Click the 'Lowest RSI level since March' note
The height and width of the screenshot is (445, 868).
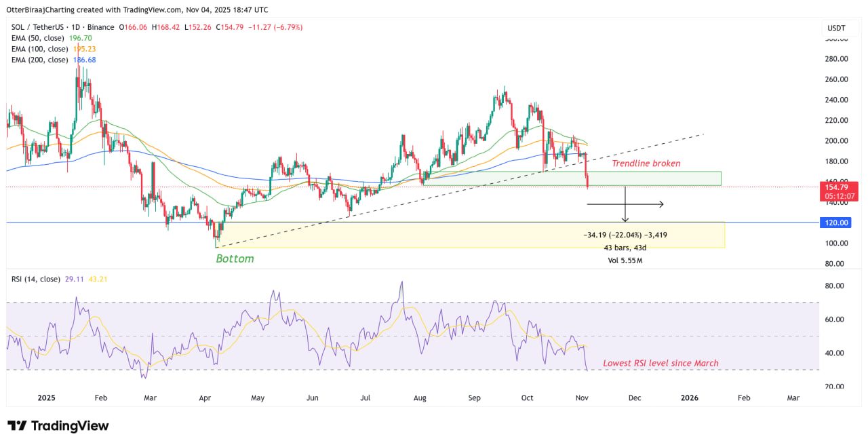660,364
